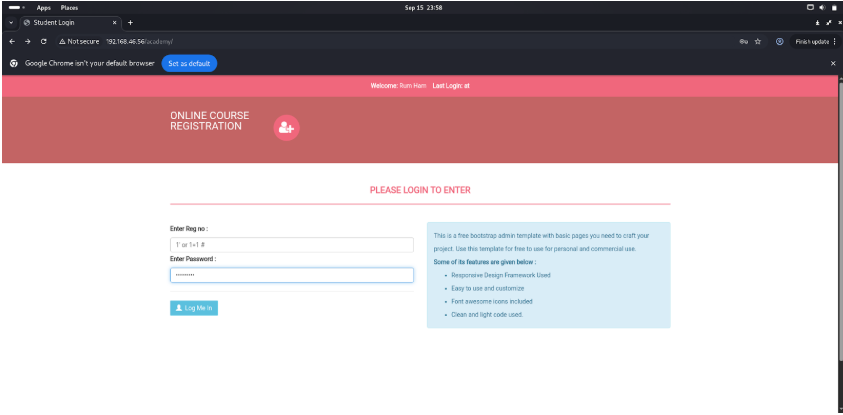Reload the current page
Image resolution: width=843 pixels, height=415 pixels.
pyautogui.click(x=44, y=41)
